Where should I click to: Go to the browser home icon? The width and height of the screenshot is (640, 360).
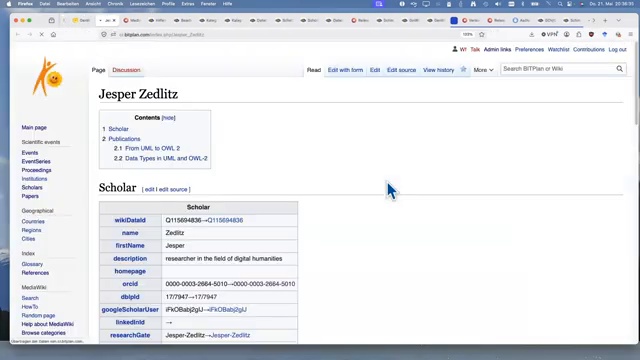pos(53,35)
